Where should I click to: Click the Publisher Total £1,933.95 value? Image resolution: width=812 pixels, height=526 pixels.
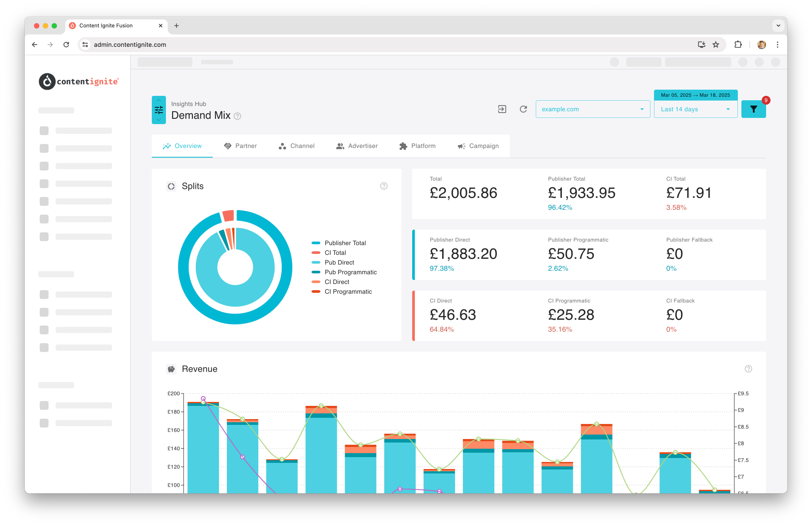tap(582, 193)
